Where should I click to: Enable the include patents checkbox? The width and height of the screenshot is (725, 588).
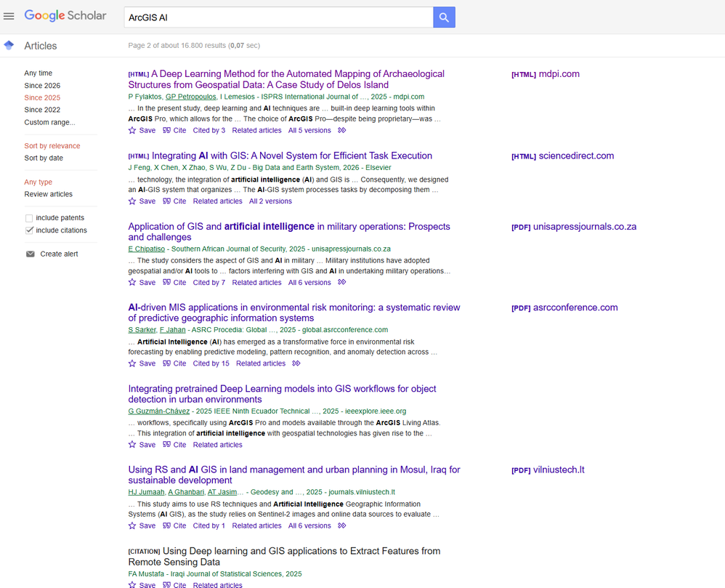(29, 218)
